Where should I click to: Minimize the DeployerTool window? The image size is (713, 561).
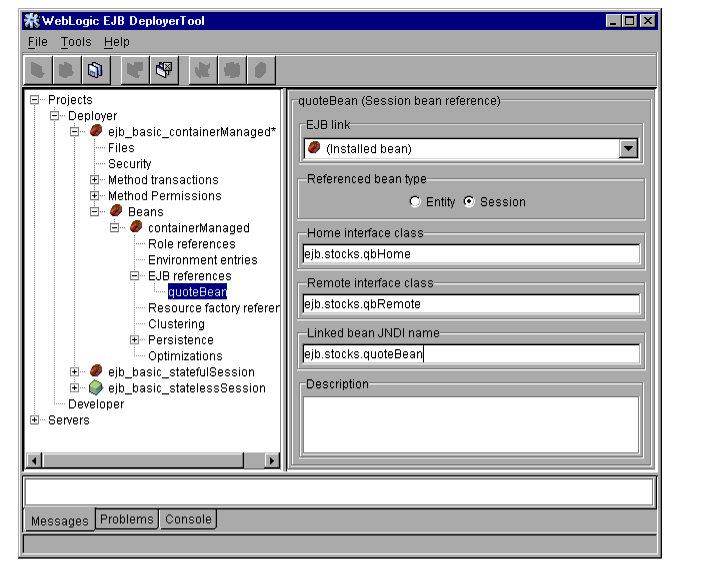click(613, 20)
